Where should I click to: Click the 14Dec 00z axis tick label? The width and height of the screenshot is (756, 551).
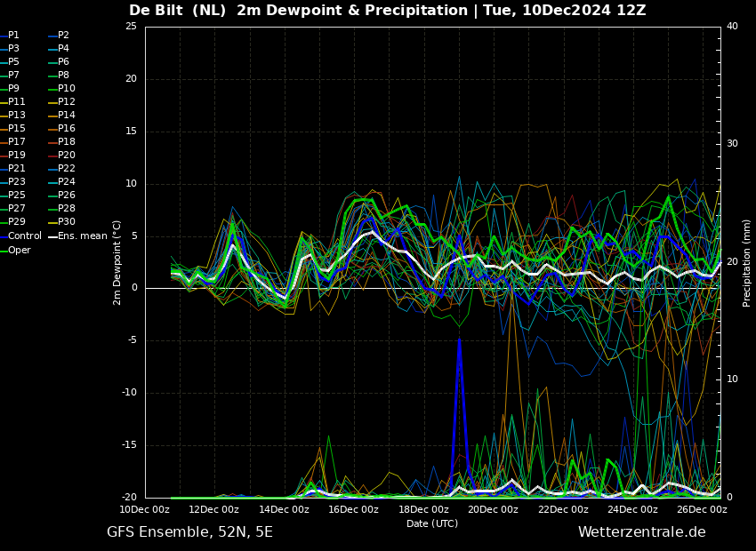click(284, 509)
